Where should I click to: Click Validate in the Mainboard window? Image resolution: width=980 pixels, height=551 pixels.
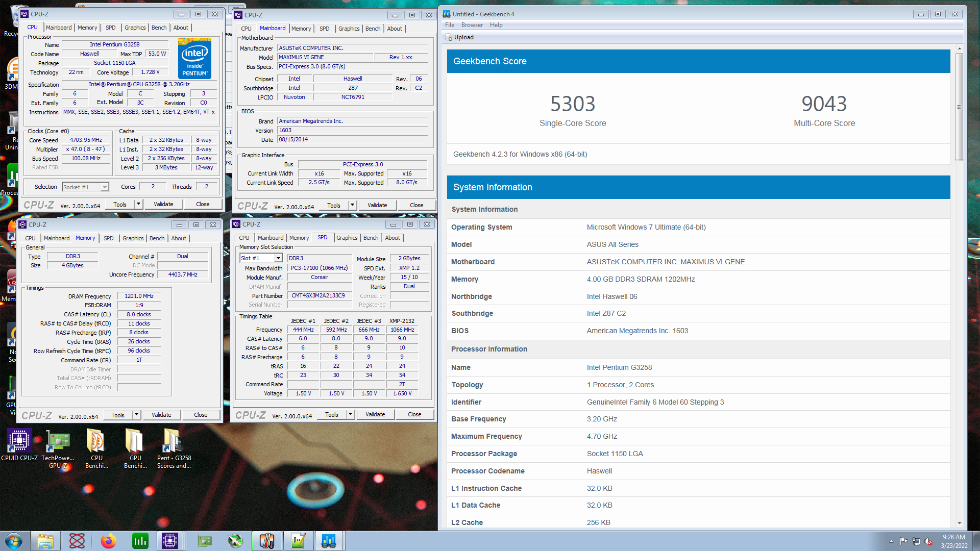click(x=378, y=205)
